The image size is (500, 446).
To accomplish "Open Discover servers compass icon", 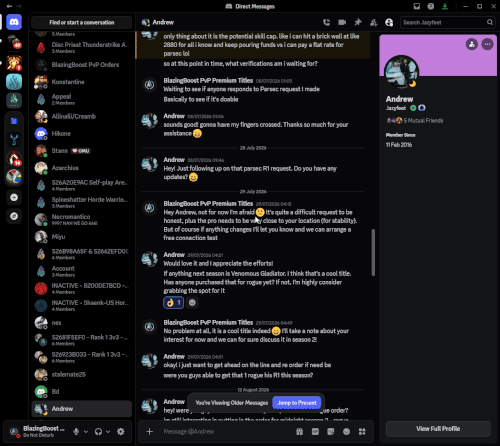I will tap(14, 216).
